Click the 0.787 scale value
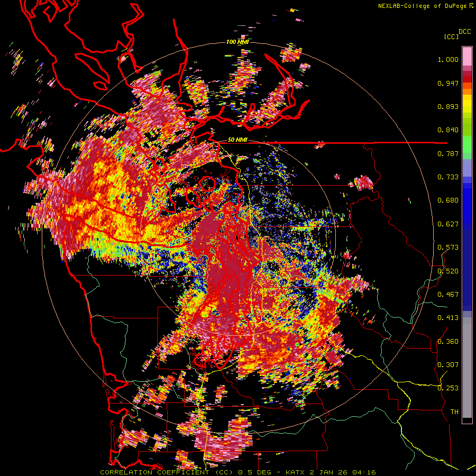Image resolution: width=476 pixels, height=476 pixels. (x=448, y=153)
